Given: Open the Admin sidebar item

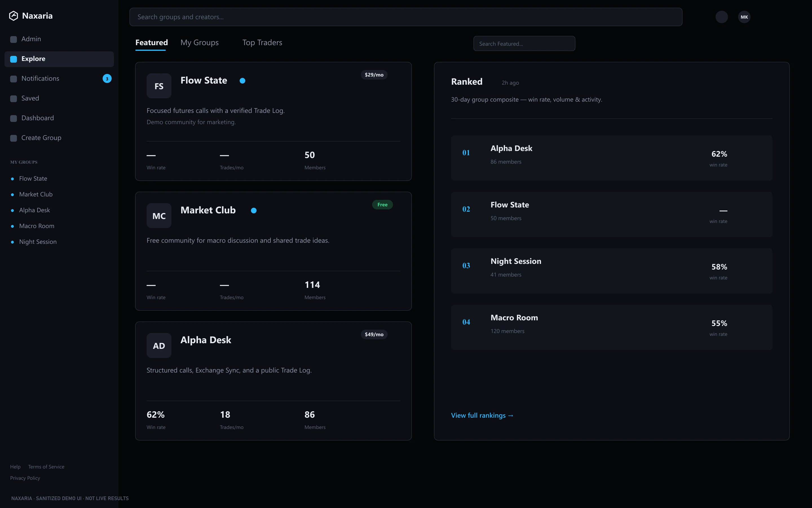Looking at the screenshot, I should tap(59, 39).
